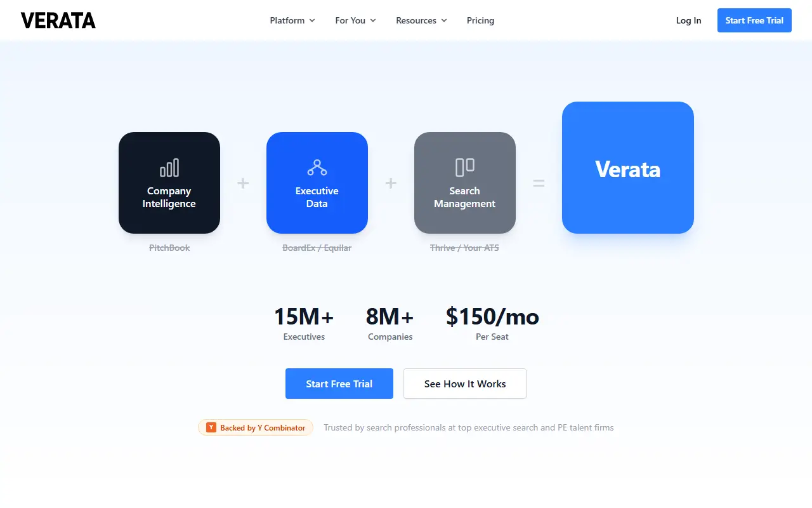This screenshot has width=812, height=508.
Task: Click the struck-through Thrive / Your ATS text
Action: pos(465,248)
